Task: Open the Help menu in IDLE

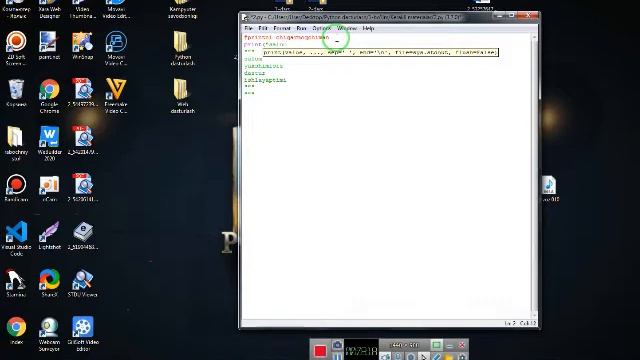Action: 368,28
